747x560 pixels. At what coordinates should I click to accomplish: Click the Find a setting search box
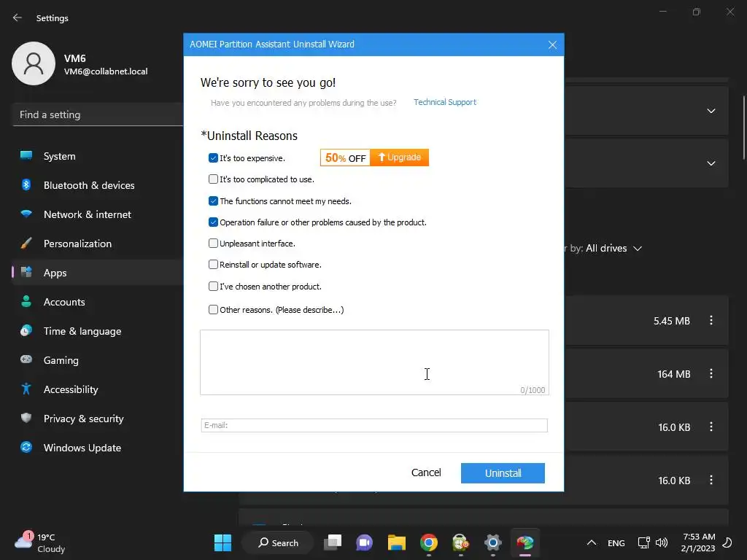click(x=98, y=114)
